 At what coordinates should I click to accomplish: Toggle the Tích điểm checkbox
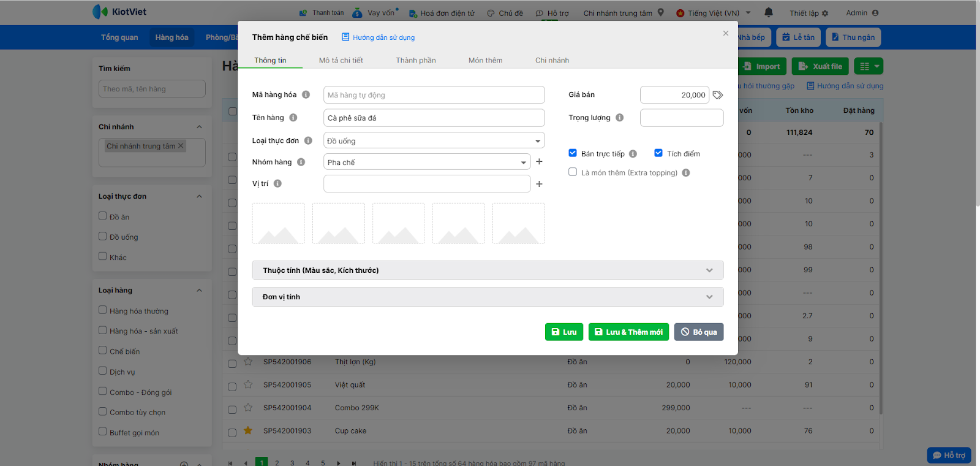(658, 153)
